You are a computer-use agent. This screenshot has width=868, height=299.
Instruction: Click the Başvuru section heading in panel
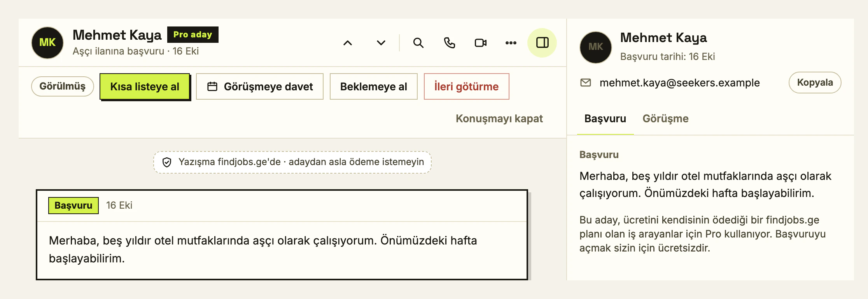pos(599,155)
